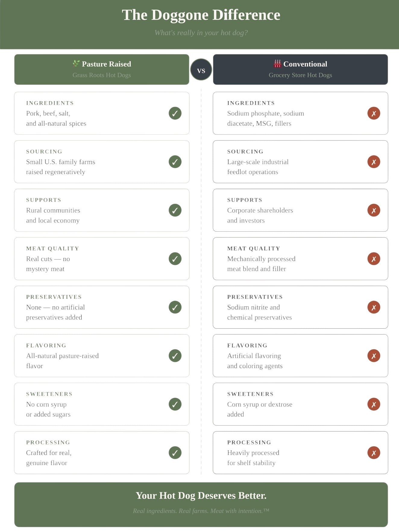This screenshot has width=399, height=532.
Task: Click the red X on Corporate shareholders card
Action: point(374,210)
